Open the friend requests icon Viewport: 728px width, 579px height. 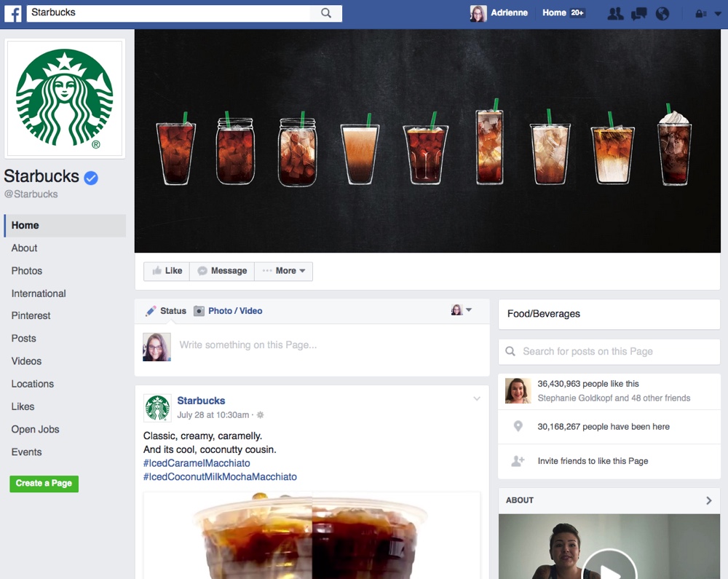tap(615, 13)
